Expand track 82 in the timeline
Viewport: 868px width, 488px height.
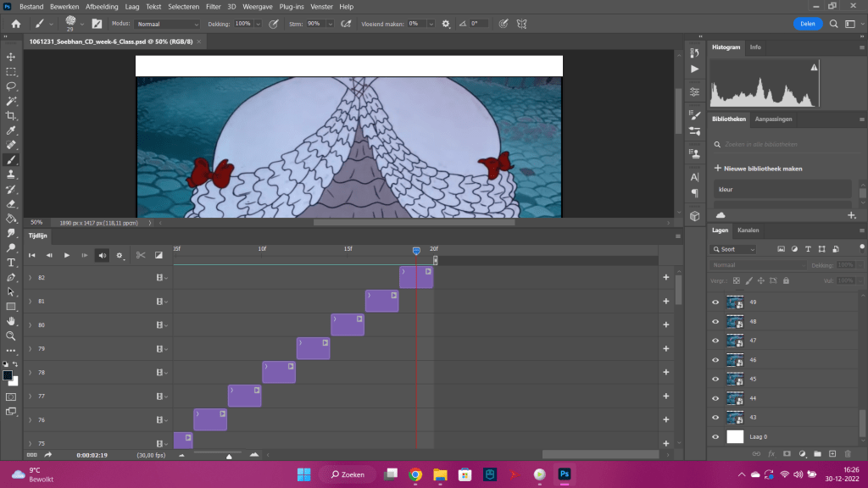tap(31, 278)
